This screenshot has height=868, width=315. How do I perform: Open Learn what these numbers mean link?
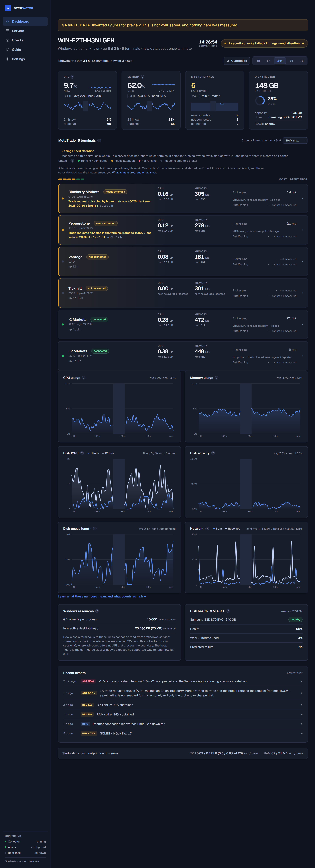(x=102, y=596)
